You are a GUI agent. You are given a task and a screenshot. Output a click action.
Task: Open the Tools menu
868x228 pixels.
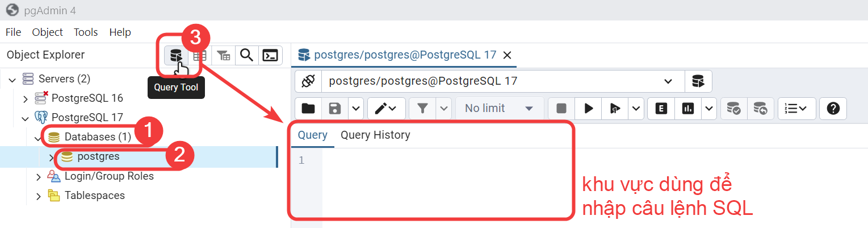(86, 32)
